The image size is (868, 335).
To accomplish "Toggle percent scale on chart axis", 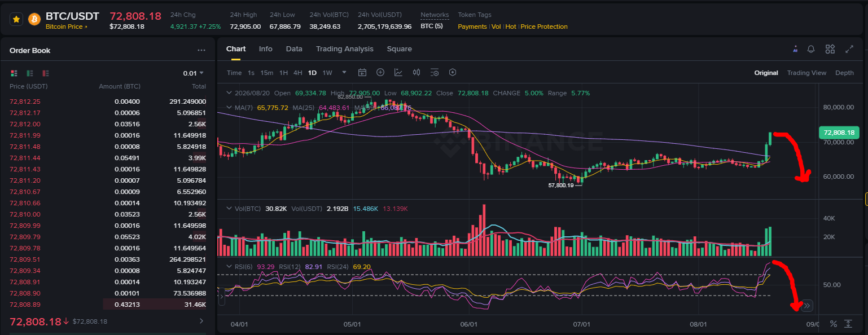I will 833,324.
